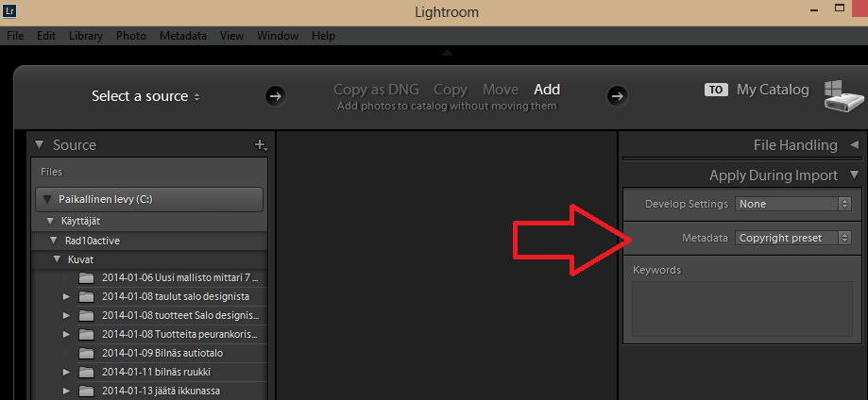The height and width of the screenshot is (400, 868).
Task: Collapse the Apply During Import panel
Action: [x=854, y=175]
